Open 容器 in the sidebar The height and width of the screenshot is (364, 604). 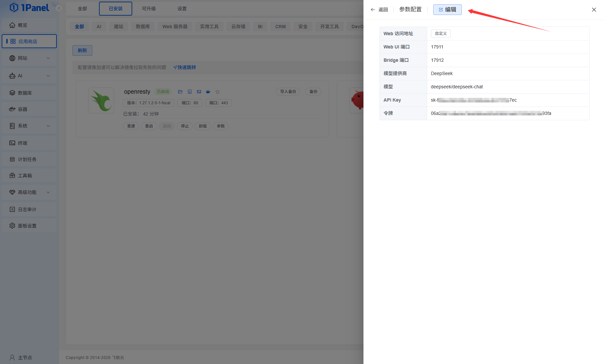click(x=29, y=109)
